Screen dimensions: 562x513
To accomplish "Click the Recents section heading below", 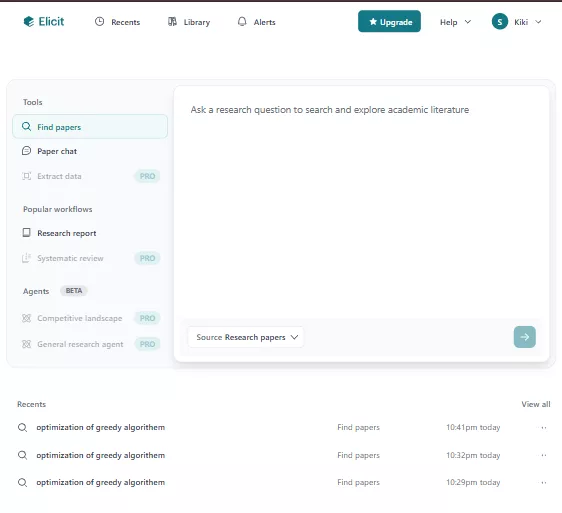I will [32, 404].
